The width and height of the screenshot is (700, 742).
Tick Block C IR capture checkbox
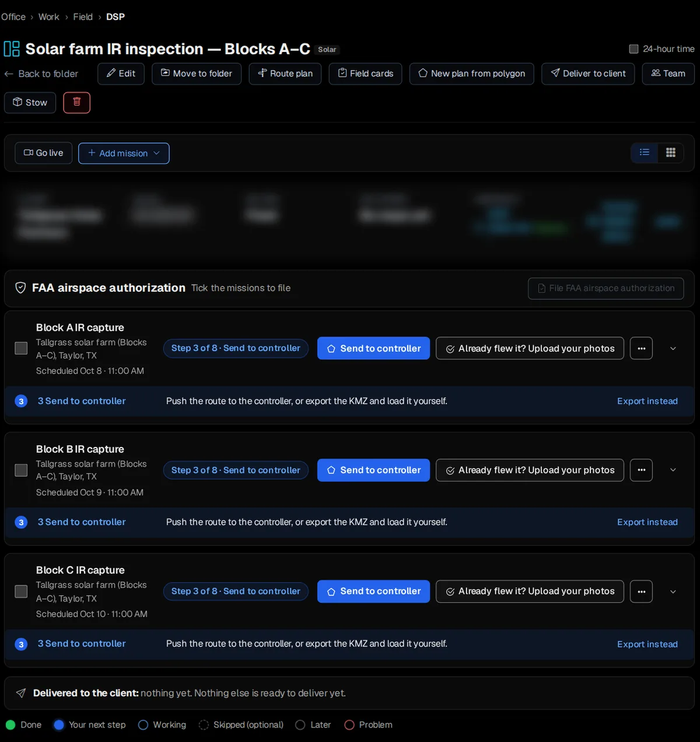click(21, 591)
